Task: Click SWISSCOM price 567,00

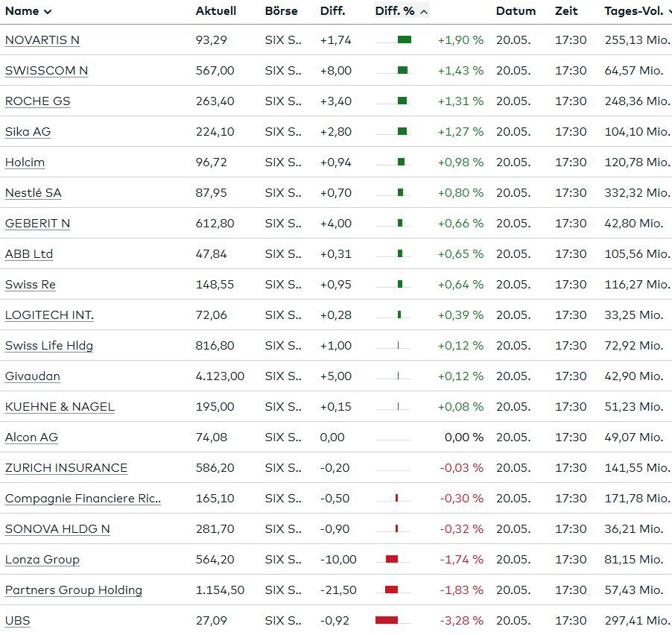Action: coord(215,70)
